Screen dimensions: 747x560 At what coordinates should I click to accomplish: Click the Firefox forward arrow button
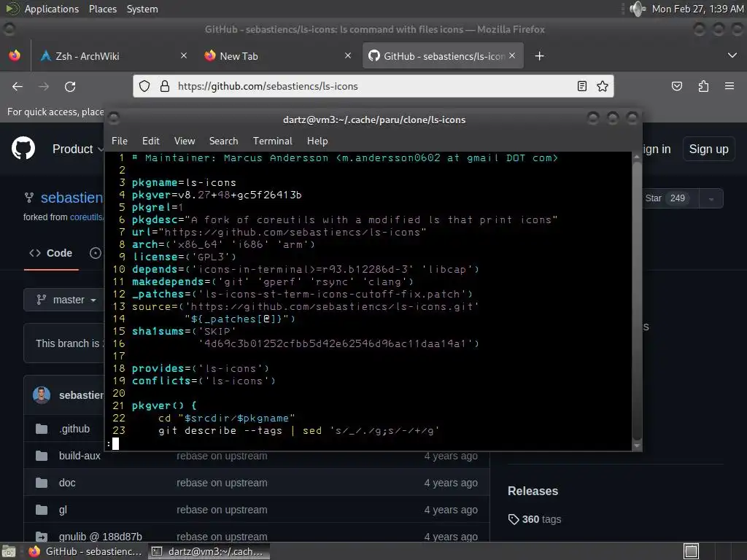point(43,86)
